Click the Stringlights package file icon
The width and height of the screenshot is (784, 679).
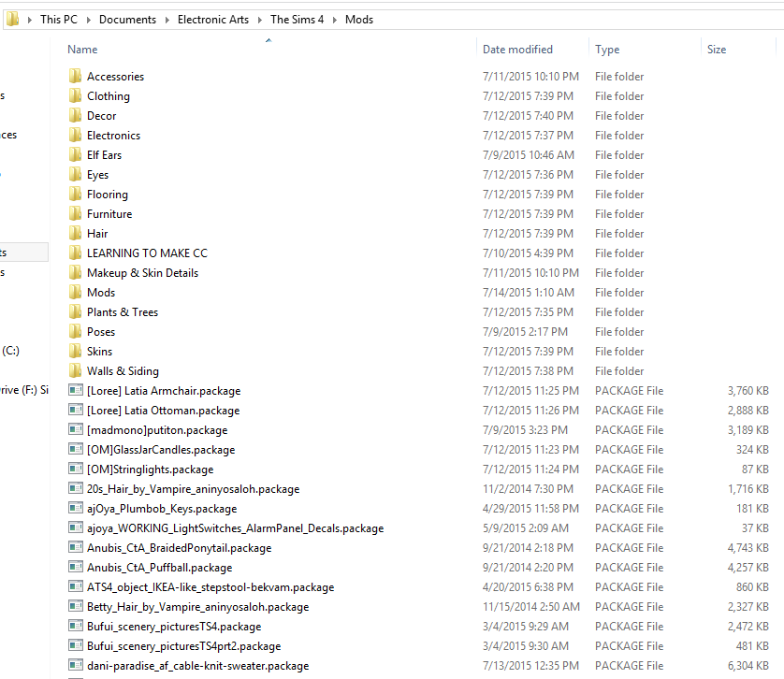point(76,469)
